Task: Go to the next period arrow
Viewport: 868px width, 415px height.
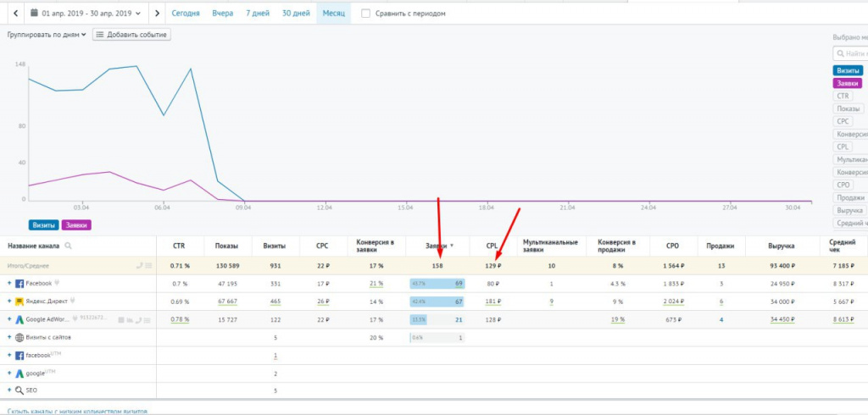Action: 157,14
